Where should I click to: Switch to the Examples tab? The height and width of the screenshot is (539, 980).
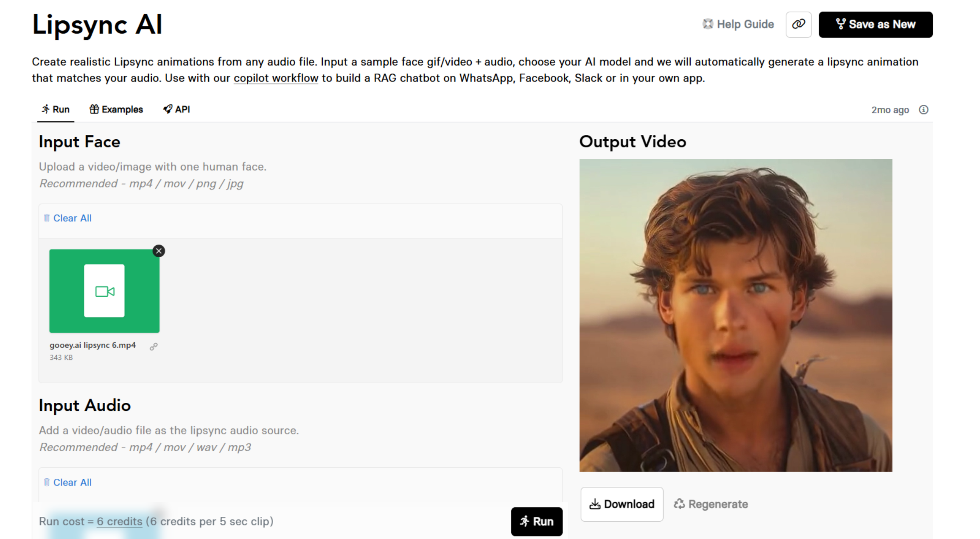(x=116, y=109)
